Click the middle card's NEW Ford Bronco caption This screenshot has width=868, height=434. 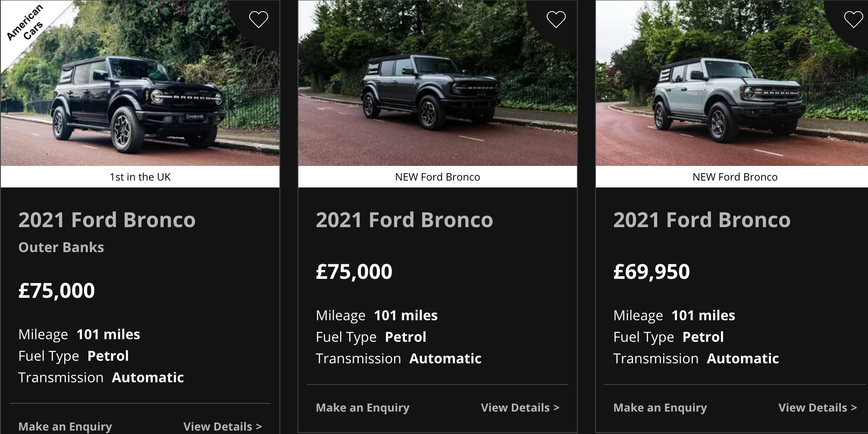pos(437,177)
